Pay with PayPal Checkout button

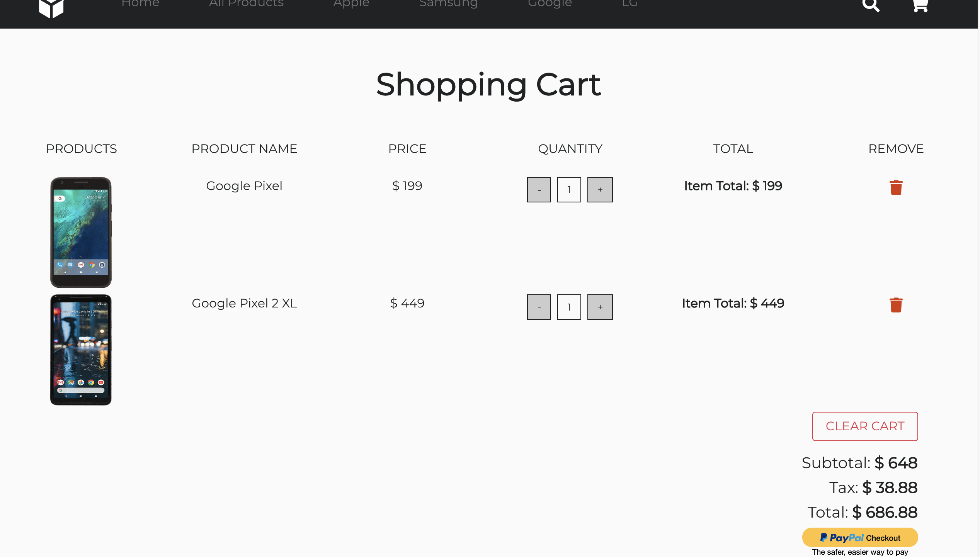pos(860,537)
